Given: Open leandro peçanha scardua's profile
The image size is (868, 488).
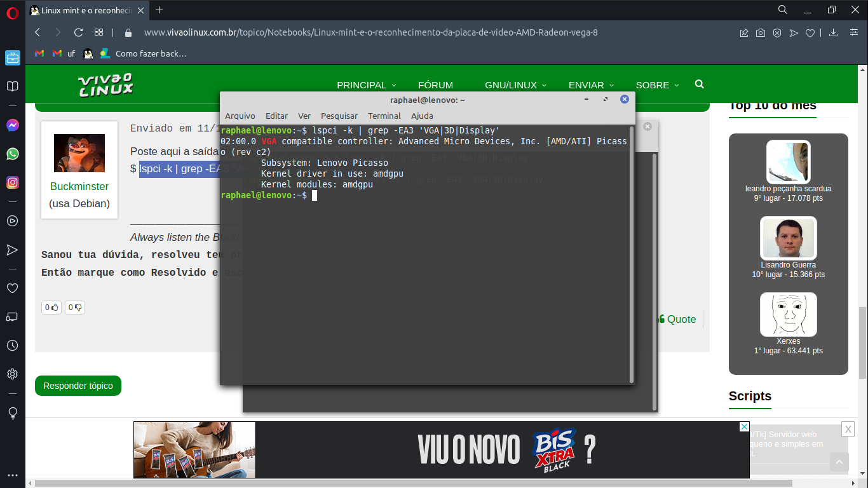Looking at the screenshot, I should coord(788,189).
